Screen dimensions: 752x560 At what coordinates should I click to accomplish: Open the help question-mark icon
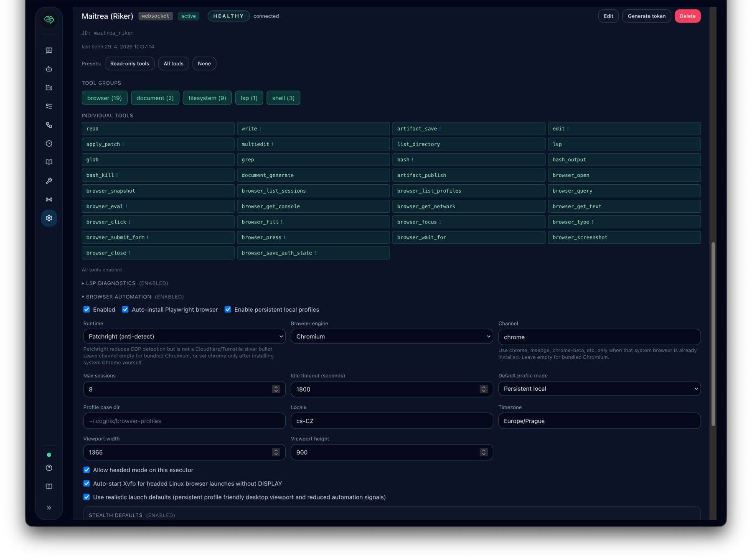click(49, 468)
